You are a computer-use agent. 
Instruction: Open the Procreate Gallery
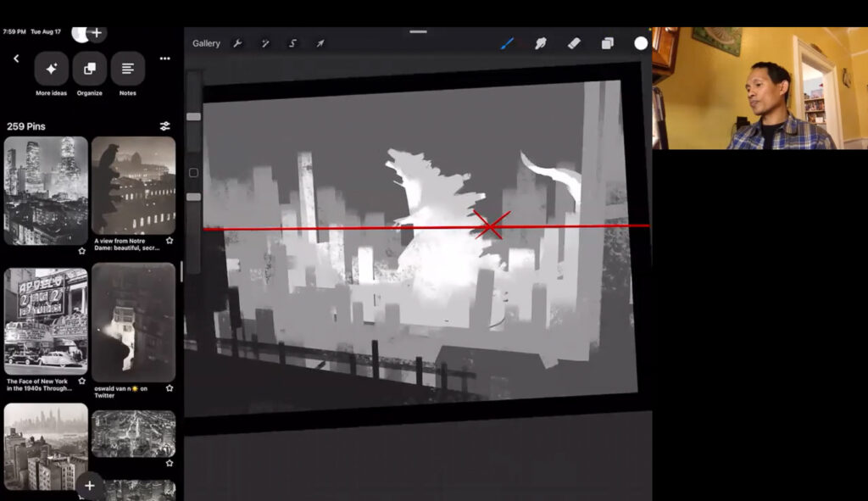pyautogui.click(x=206, y=43)
